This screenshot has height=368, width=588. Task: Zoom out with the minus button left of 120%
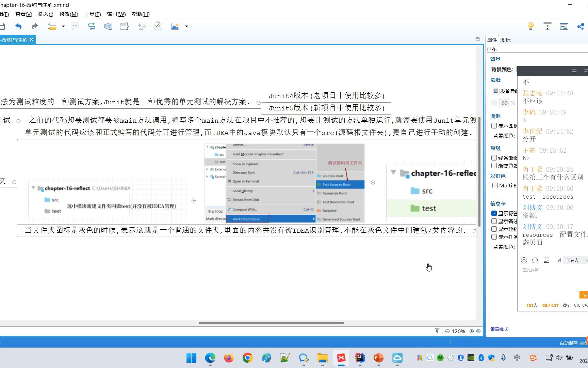447,331
